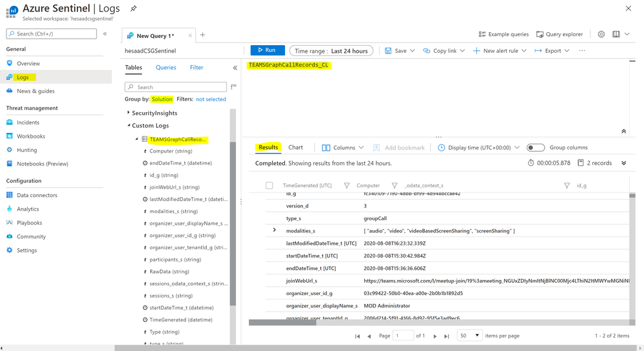Expand dropdown next to docs icon
The height and width of the screenshot is (351, 644).
(x=627, y=34)
